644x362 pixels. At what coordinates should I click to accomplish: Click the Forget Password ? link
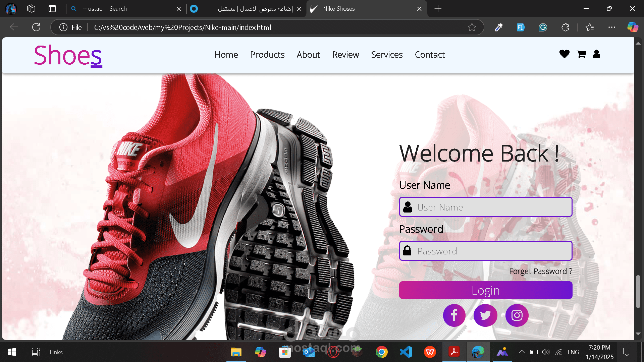pyautogui.click(x=540, y=271)
